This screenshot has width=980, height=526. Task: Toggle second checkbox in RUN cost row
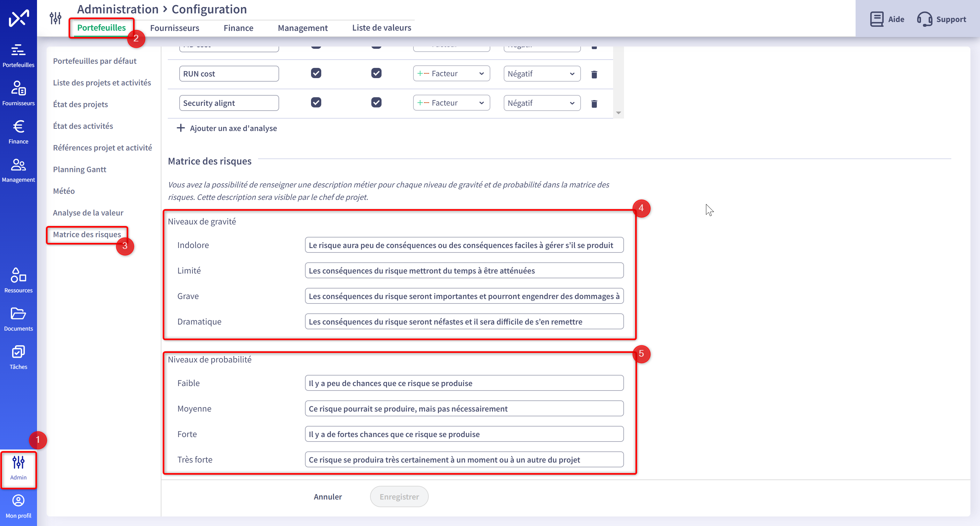377,73
